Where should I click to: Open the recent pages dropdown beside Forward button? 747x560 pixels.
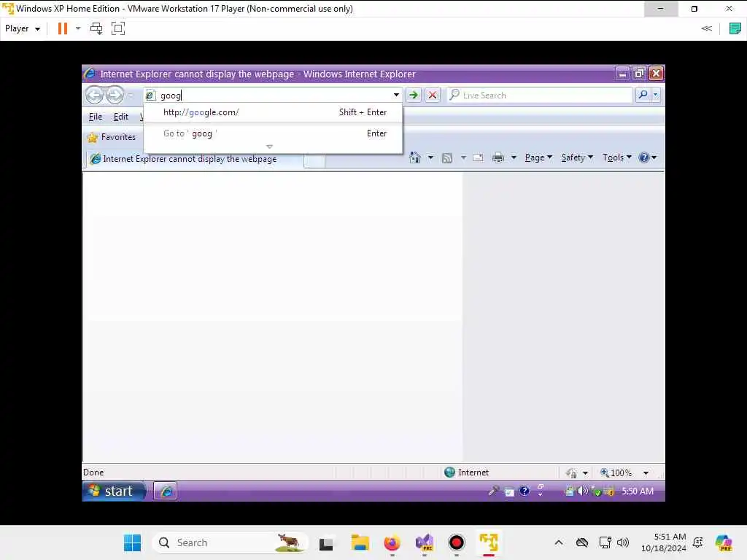tap(131, 96)
